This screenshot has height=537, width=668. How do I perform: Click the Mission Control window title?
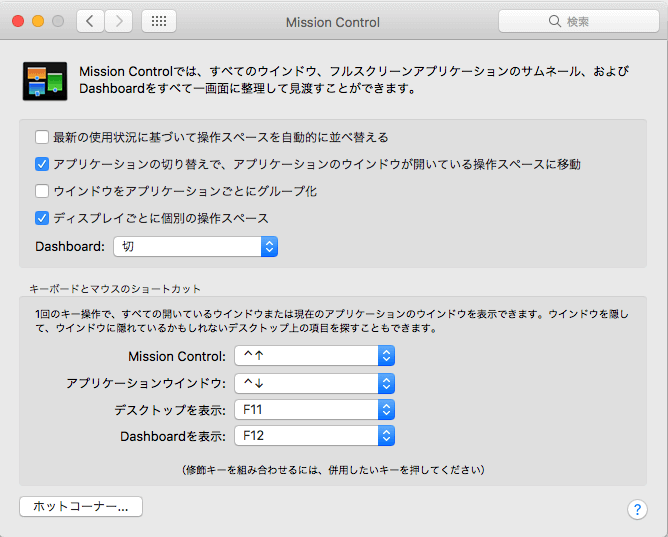tap(333, 22)
